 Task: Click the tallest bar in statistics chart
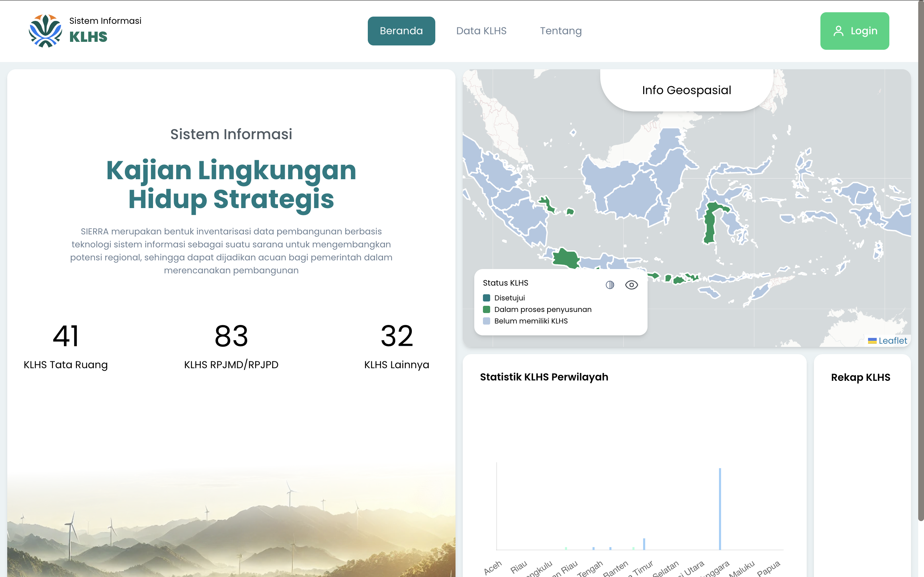[720, 508]
